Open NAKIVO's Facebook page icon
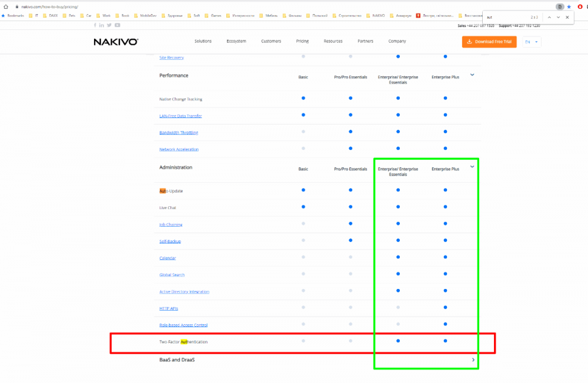The height and width of the screenshot is (383, 588). [x=95, y=25]
